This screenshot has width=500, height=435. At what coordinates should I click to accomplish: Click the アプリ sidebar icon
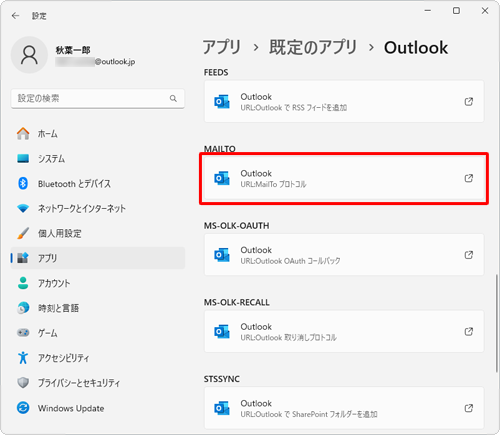(x=23, y=258)
